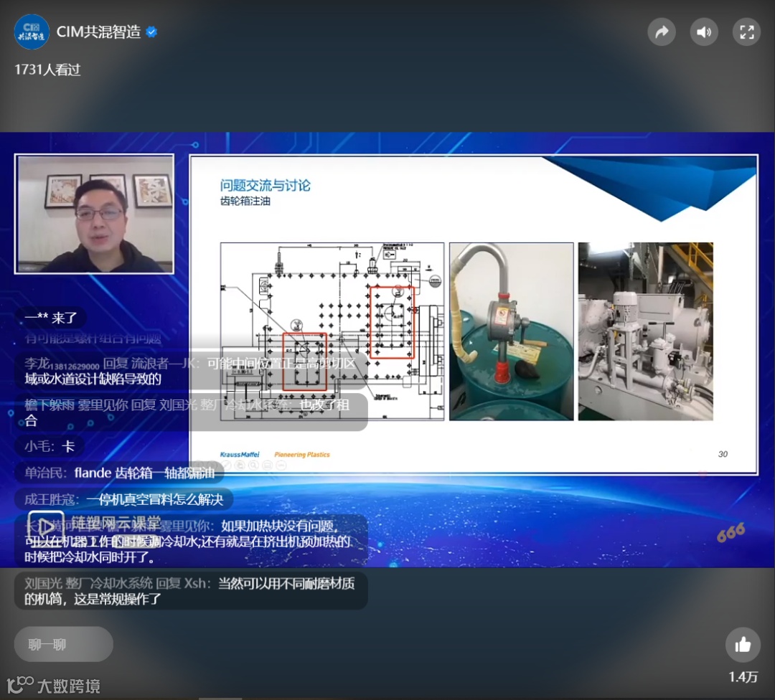Screen dimensions: 775x700
Task: Click the 成王胜寇 一停机真空冒料 comment
Action: click(124, 499)
